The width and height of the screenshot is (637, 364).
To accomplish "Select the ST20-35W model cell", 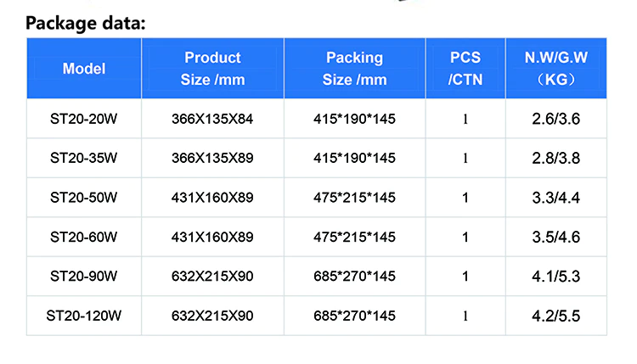I will tap(84, 158).
